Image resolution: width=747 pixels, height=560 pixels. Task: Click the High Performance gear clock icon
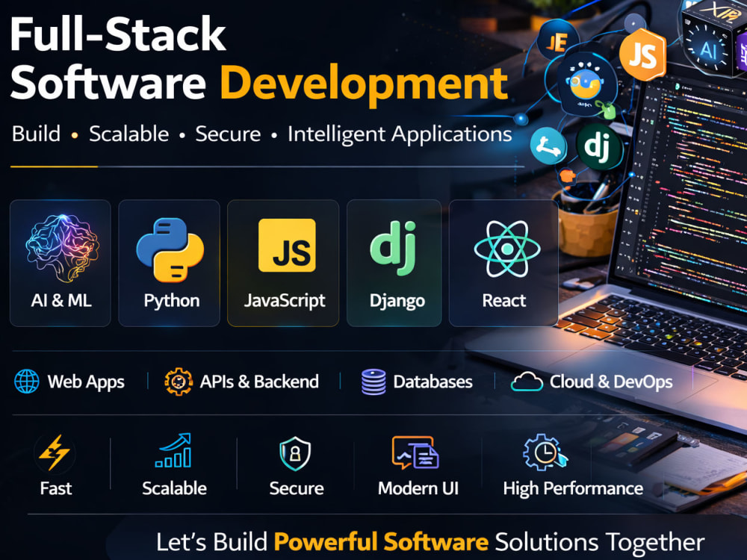pyautogui.click(x=545, y=452)
